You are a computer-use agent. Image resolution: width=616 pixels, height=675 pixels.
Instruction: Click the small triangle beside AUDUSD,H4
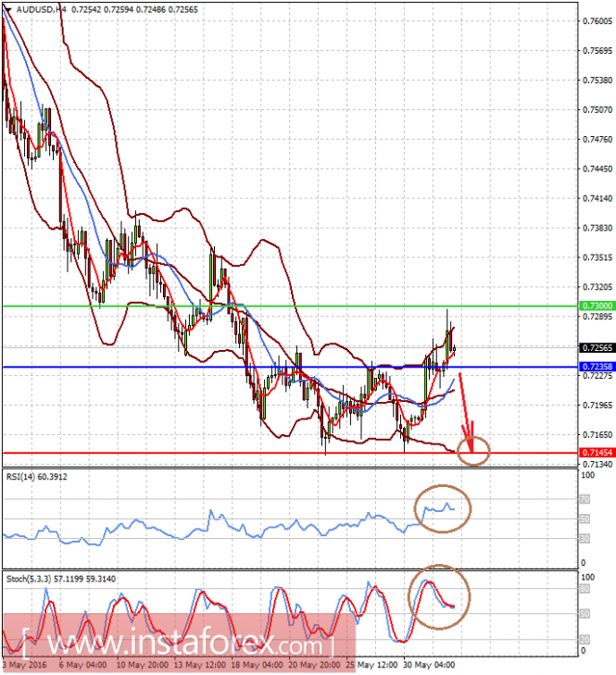pos(7,9)
